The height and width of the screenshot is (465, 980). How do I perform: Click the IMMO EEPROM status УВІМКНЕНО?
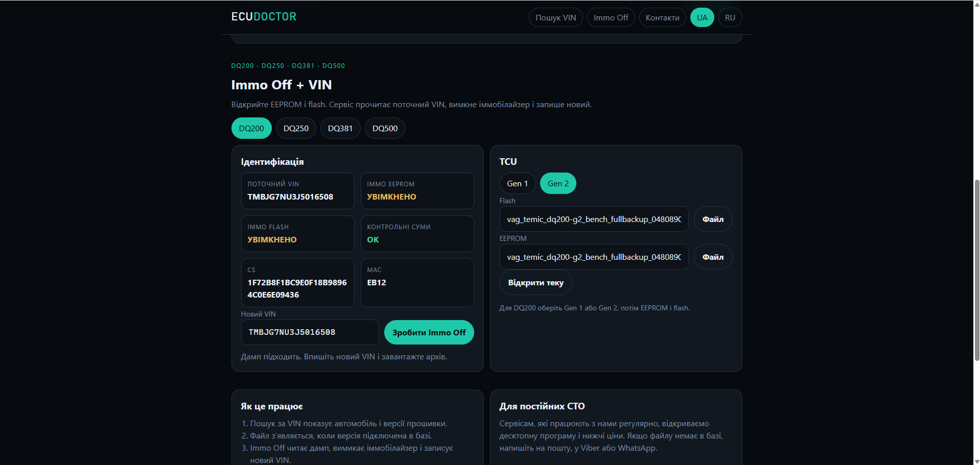391,197
